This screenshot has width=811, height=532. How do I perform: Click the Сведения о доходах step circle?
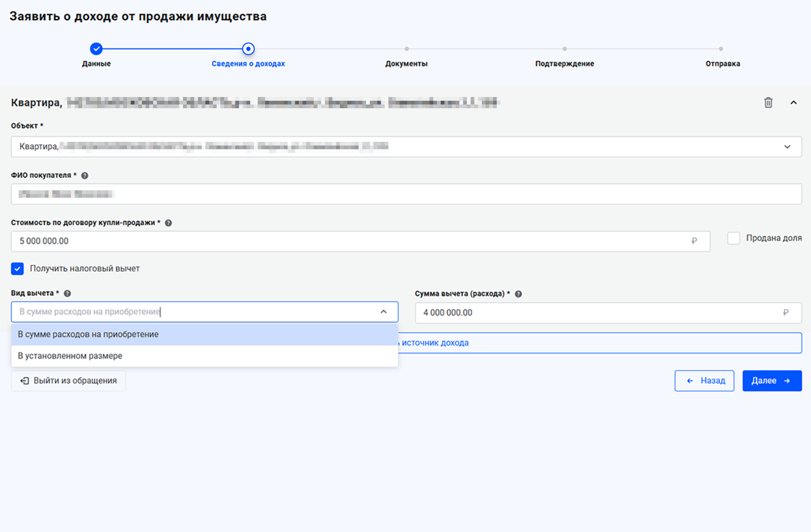point(248,49)
